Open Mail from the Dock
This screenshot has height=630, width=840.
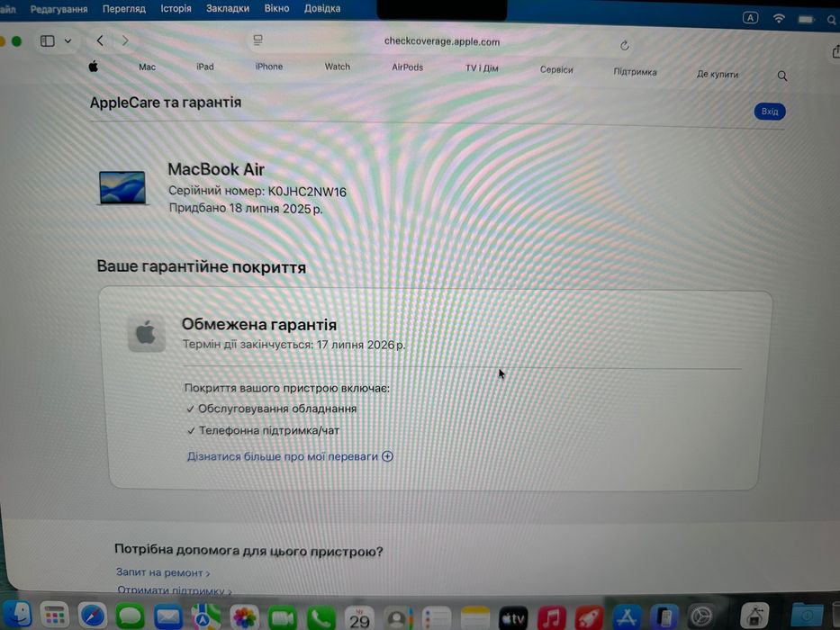pyautogui.click(x=168, y=616)
